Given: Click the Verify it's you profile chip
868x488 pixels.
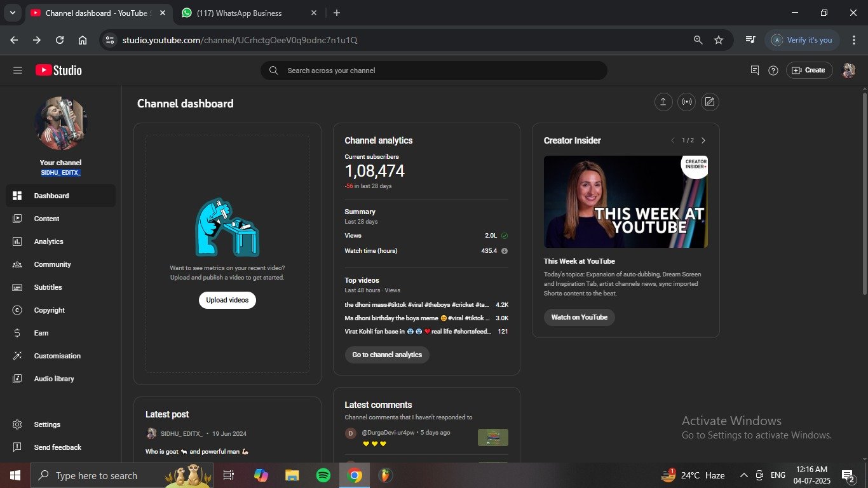Looking at the screenshot, I should (803, 40).
